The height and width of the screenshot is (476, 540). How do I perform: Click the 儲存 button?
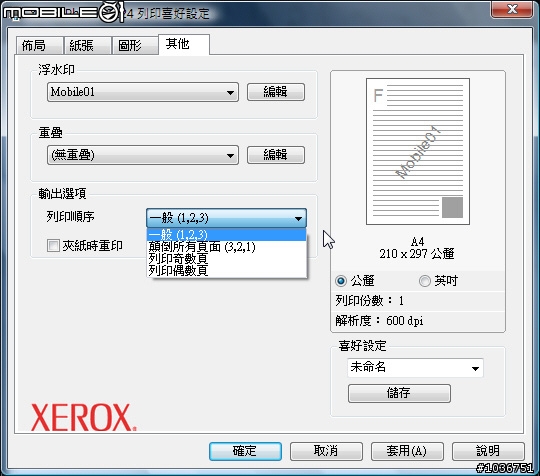pyautogui.click(x=399, y=393)
